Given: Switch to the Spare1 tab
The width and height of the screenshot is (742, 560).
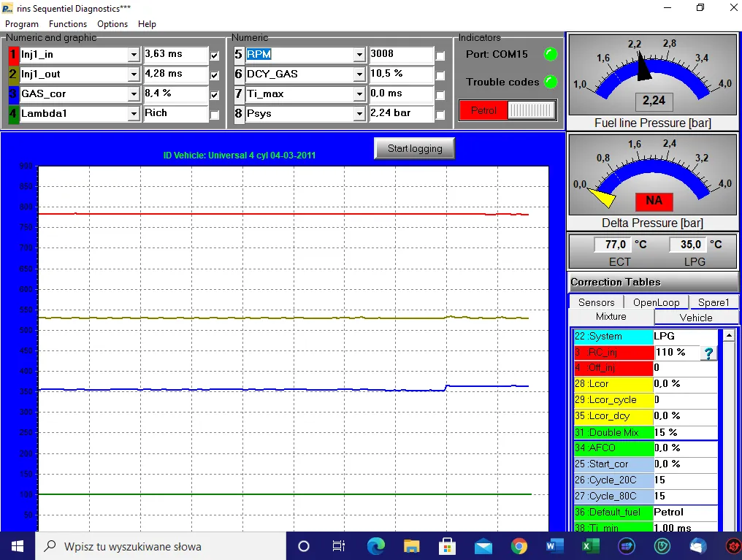Looking at the screenshot, I should (713, 302).
